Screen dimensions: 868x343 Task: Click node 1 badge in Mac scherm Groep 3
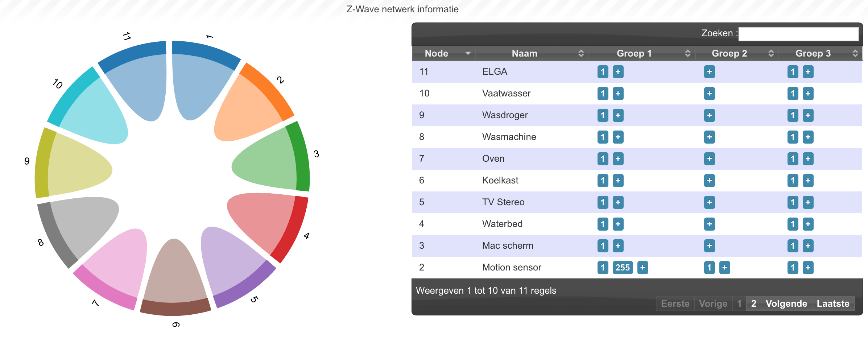click(793, 246)
